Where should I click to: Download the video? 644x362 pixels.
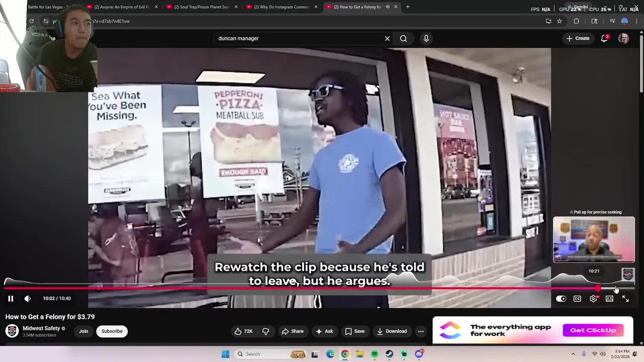coord(391,331)
